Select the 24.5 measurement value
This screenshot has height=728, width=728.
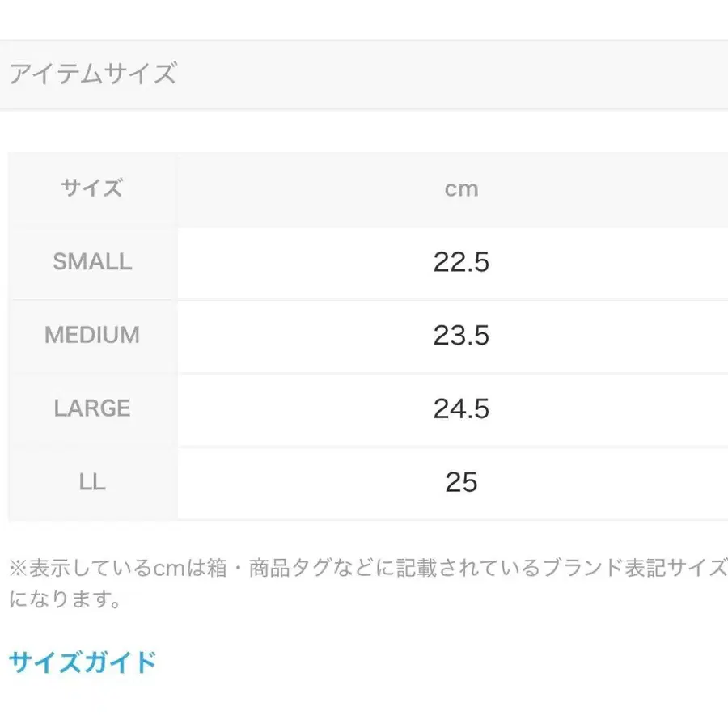pyautogui.click(x=461, y=408)
